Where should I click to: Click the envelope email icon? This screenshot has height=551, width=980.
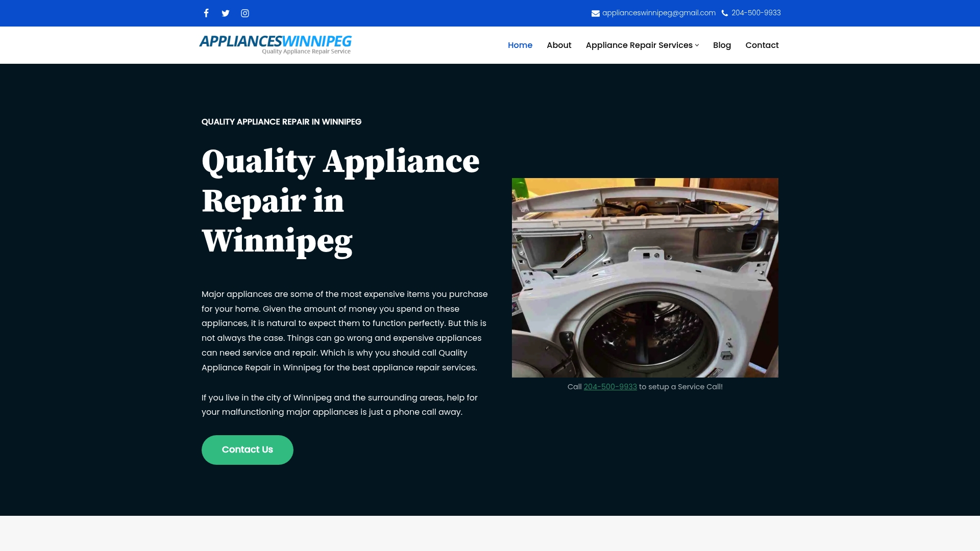(595, 13)
